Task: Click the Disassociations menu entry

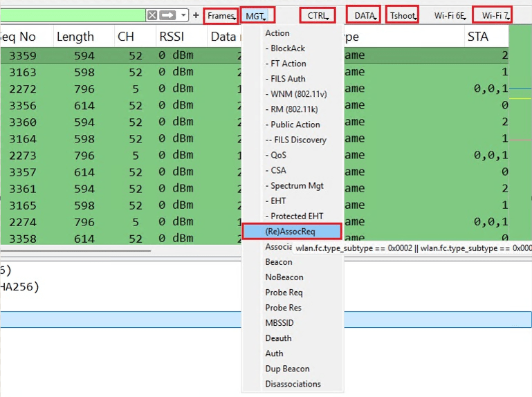Action: 293,384
